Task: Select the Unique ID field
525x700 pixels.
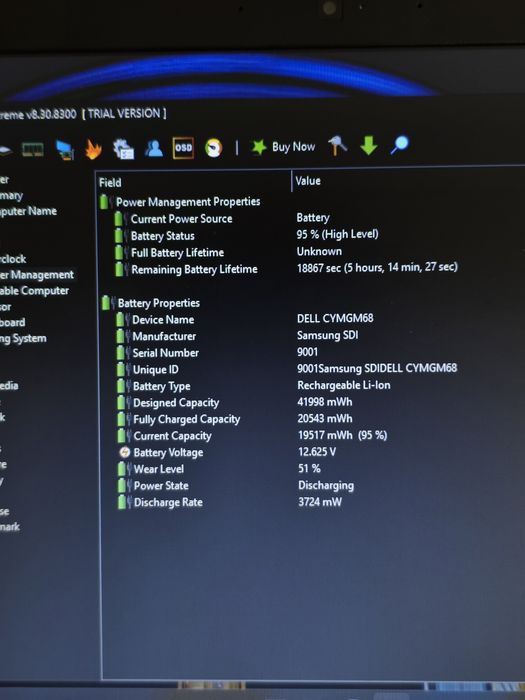Action: click(155, 370)
